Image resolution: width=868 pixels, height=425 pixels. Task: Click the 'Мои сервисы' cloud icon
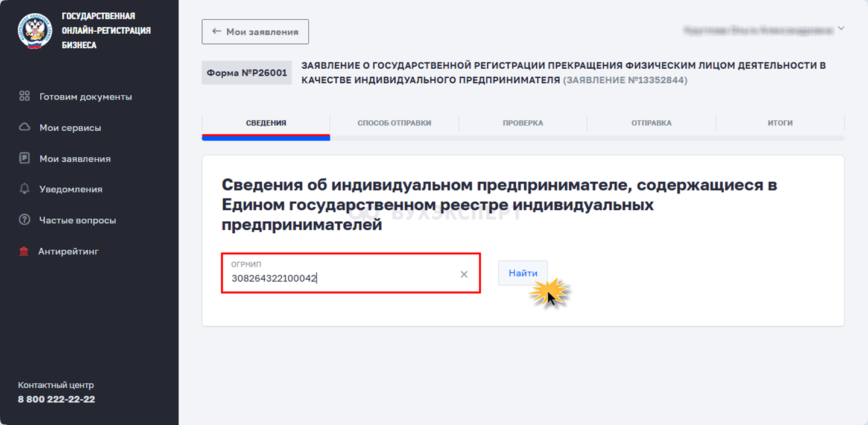25,128
